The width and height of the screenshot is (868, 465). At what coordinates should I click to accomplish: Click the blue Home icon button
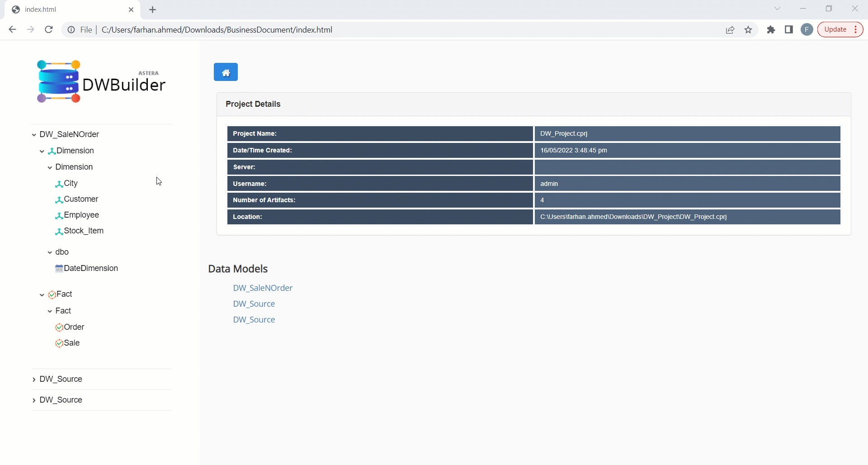[226, 72]
